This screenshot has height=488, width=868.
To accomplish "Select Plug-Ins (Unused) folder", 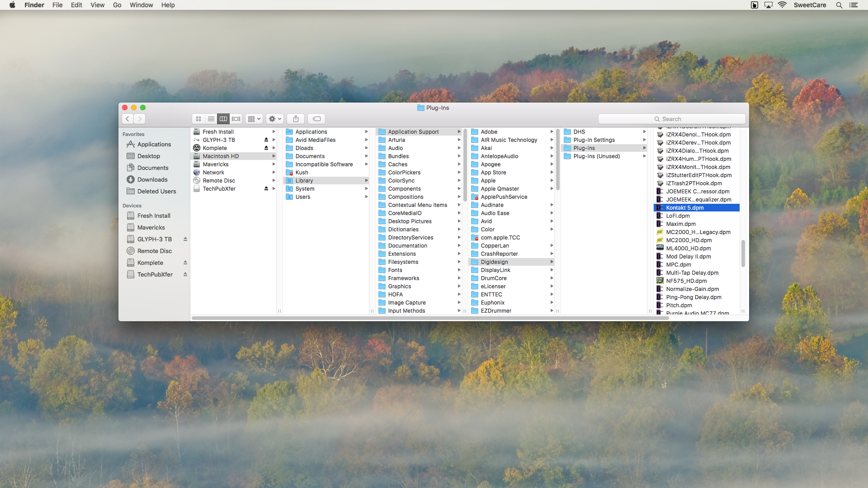I will coord(595,155).
